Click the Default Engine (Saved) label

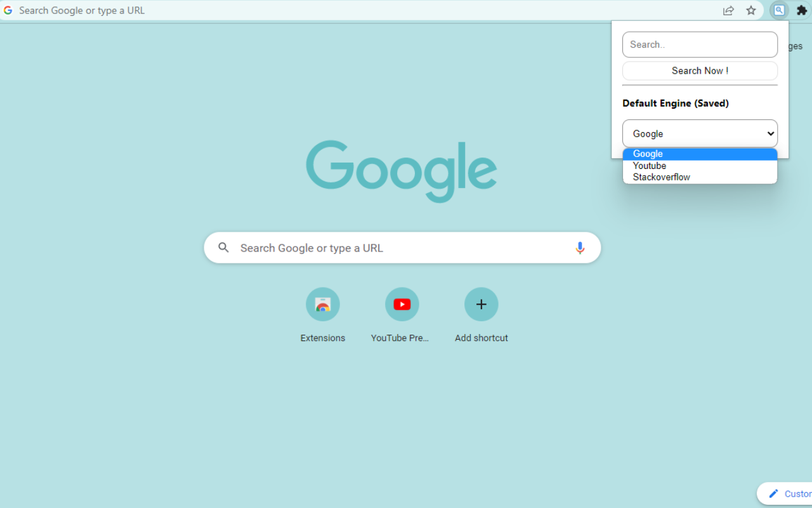tap(676, 104)
